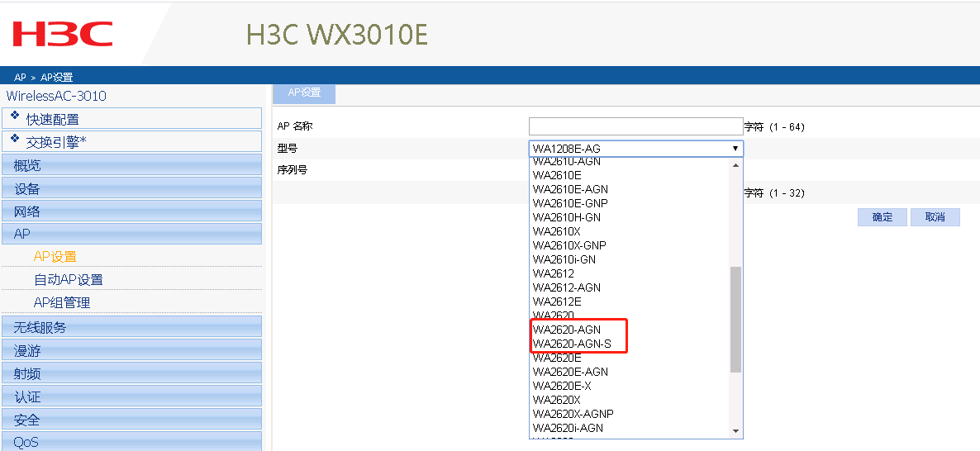Viewport: 980px width, 451px height.
Task: Click the model list scrollbar down arrow
Action: pos(735,431)
